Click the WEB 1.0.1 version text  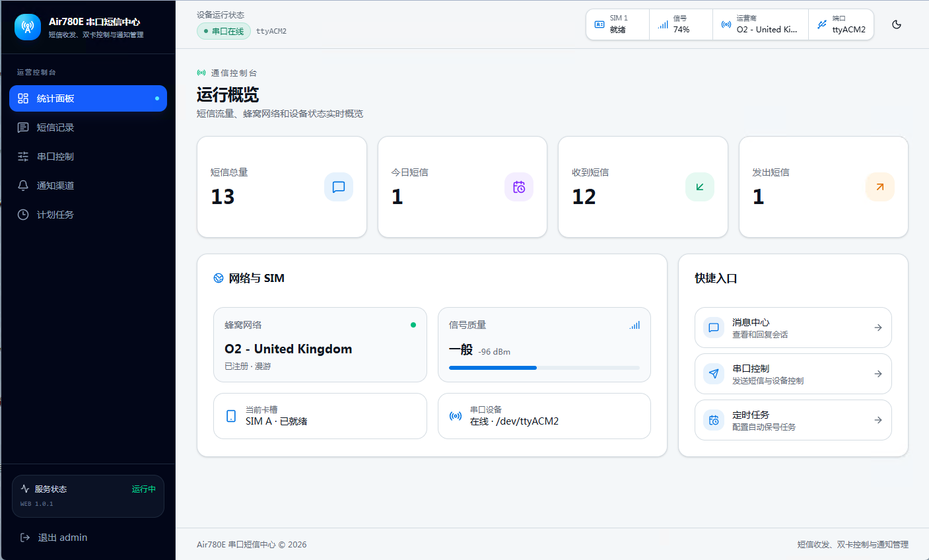tap(37, 504)
